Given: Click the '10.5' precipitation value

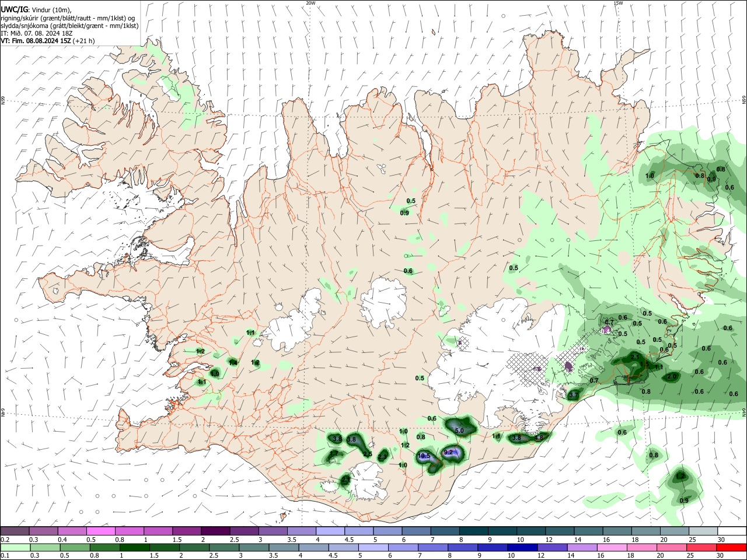Looking at the screenshot, I should (424, 456).
